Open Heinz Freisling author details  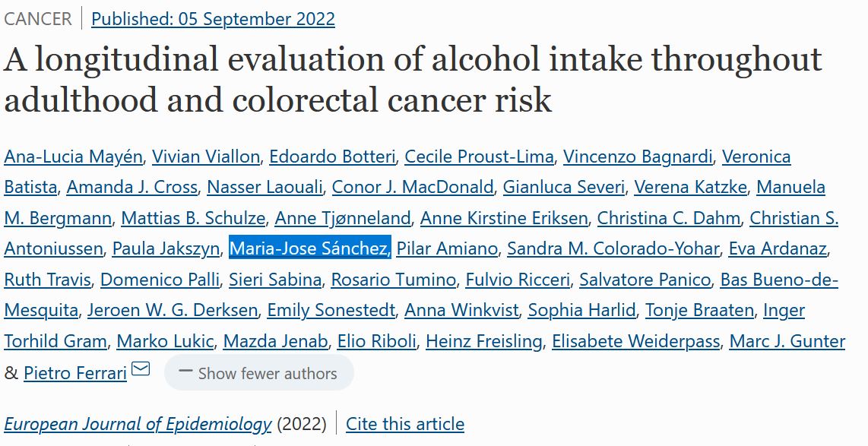(x=484, y=341)
